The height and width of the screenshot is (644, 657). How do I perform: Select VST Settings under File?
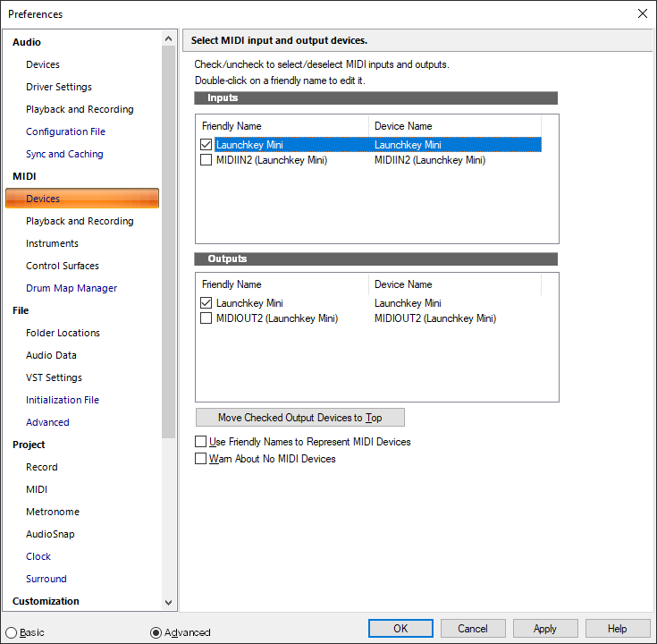click(54, 377)
